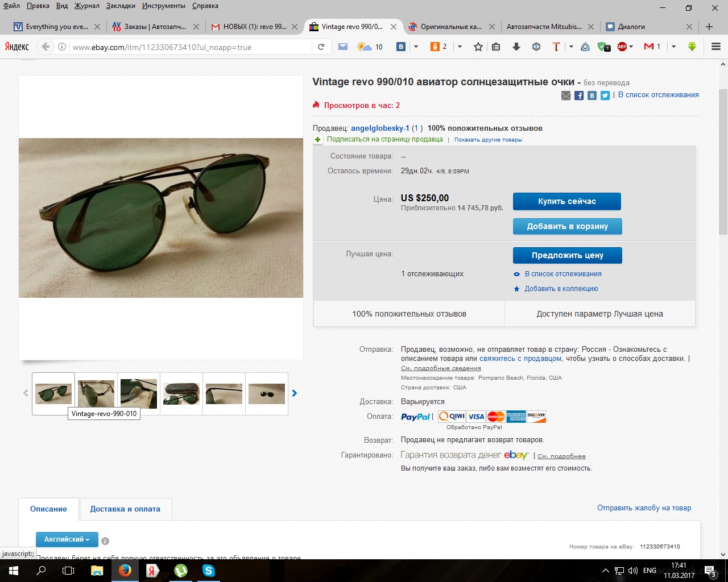
Task: Share the listing on VK icon
Action: click(x=592, y=95)
